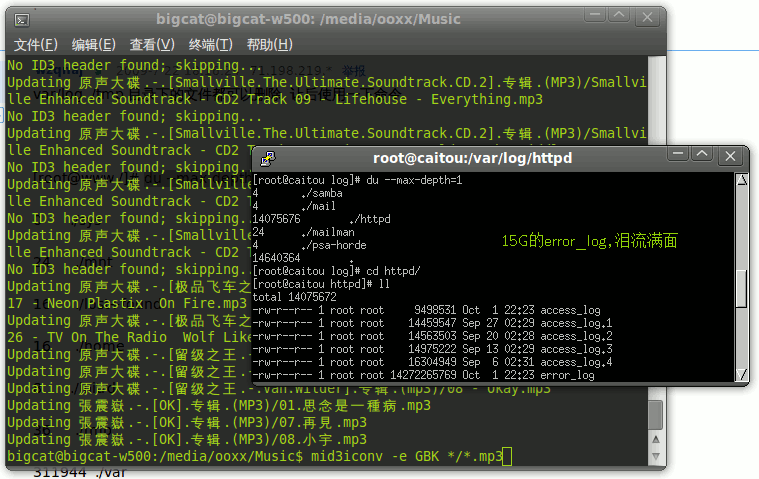The height and width of the screenshot is (479, 759).
Task: Click the '08.小宇.mp3' updating line
Action: pyautogui.click(x=187, y=439)
